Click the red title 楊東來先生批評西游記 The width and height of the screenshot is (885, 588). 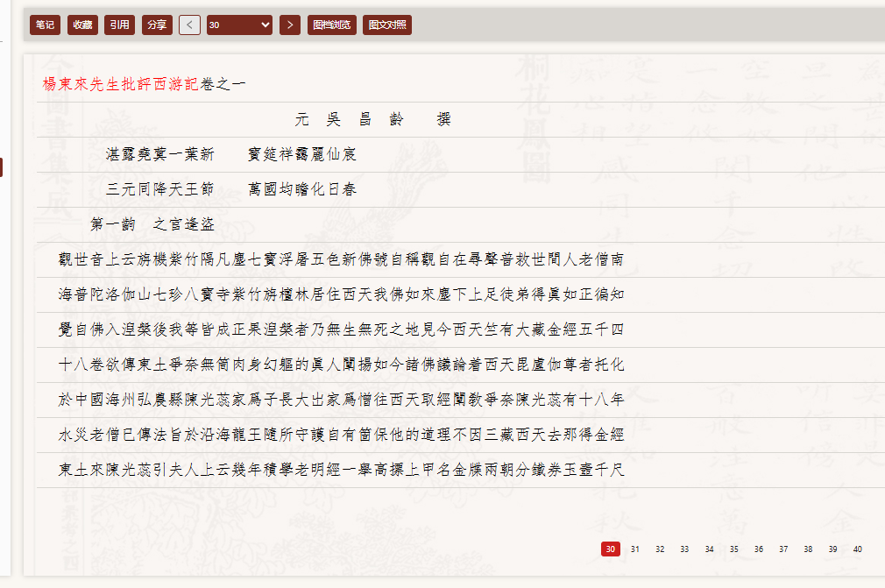pos(121,85)
